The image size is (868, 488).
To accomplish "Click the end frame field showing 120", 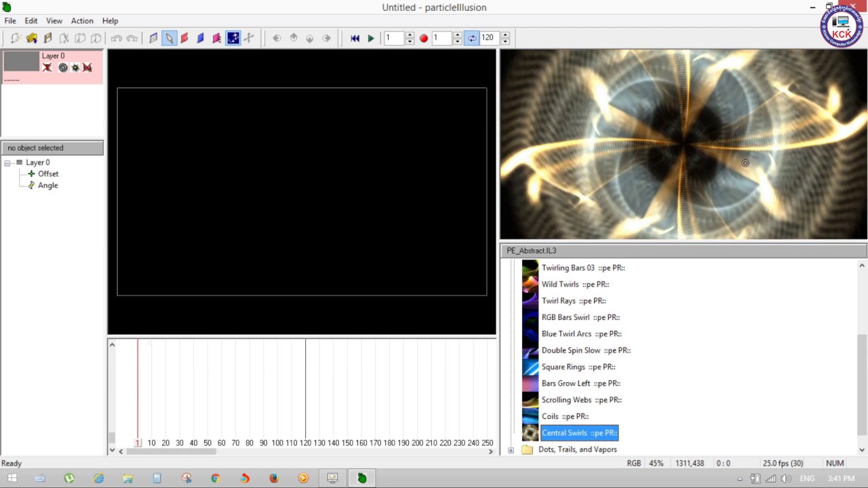I will [x=490, y=39].
